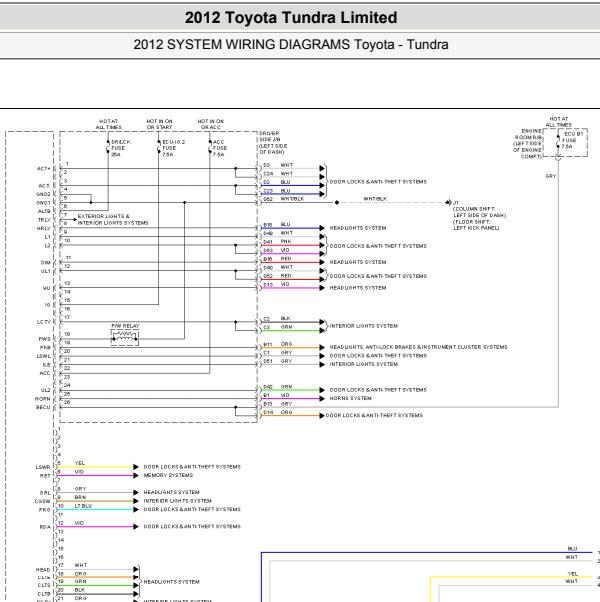Click the PWS pin label
This screenshot has height=602, width=600.
45,339
